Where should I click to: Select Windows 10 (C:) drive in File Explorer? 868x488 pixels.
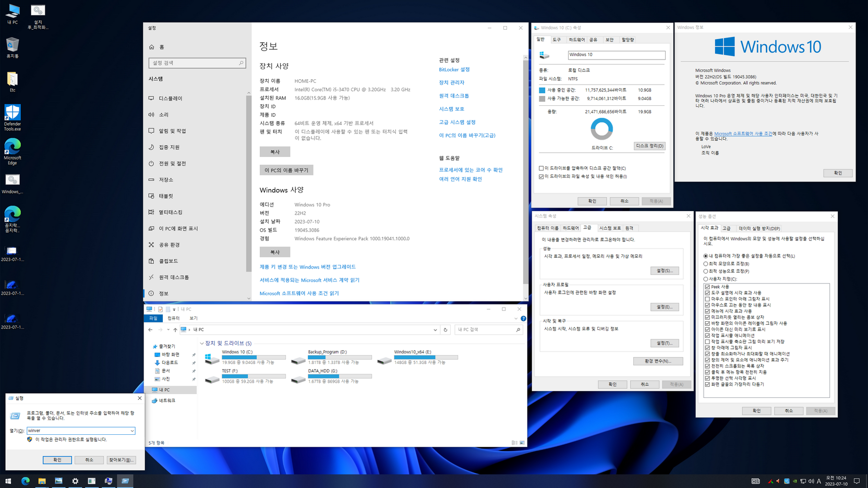click(x=245, y=357)
